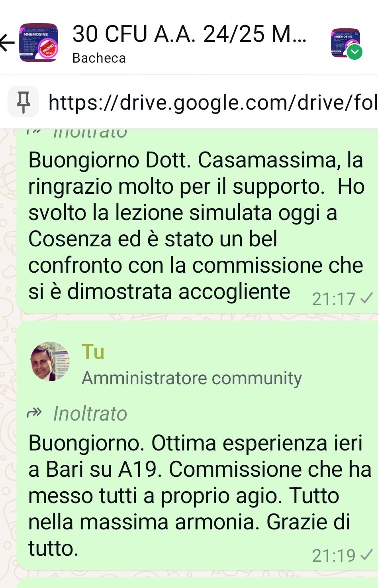Open the 30 CFU A.A. 24/25 group info
Image resolution: width=378 pixels, height=588 pixels.
pos(190,34)
